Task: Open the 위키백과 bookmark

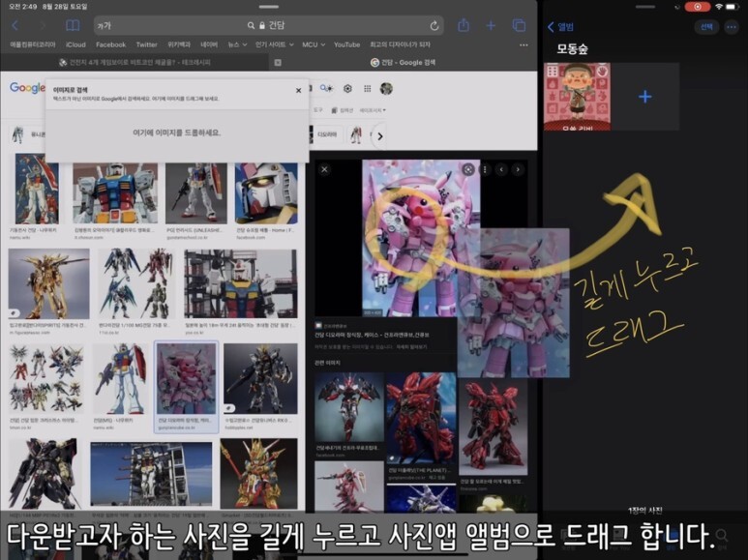Action: (x=179, y=44)
